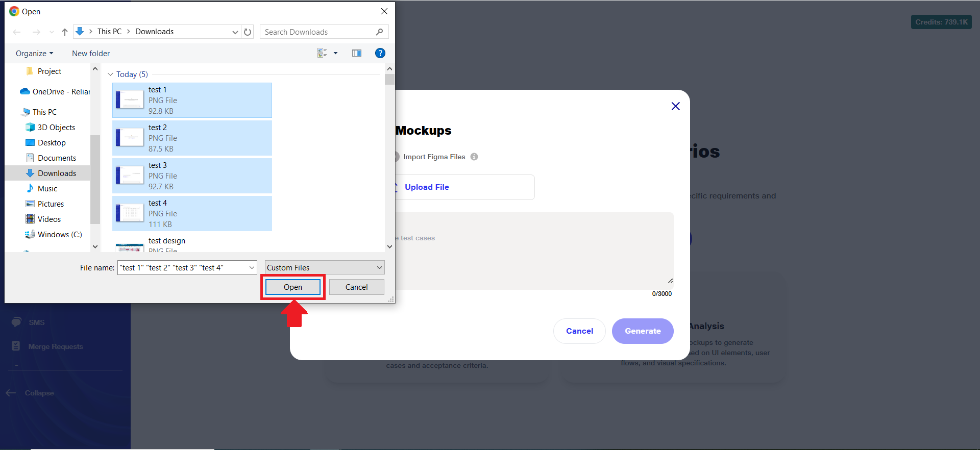Collapse the Today (5) group
This screenshot has width=980, height=450.
point(110,74)
